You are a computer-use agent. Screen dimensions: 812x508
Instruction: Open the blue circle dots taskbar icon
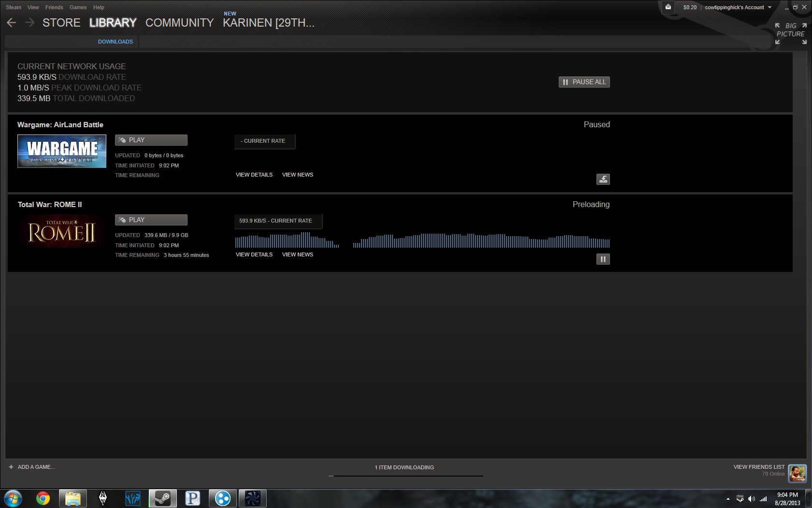click(223, 498)
